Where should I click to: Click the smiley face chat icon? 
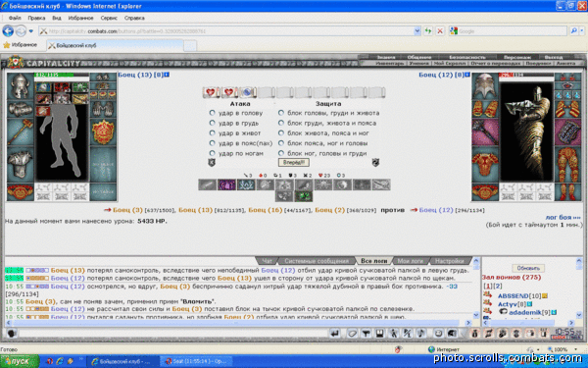438,333
